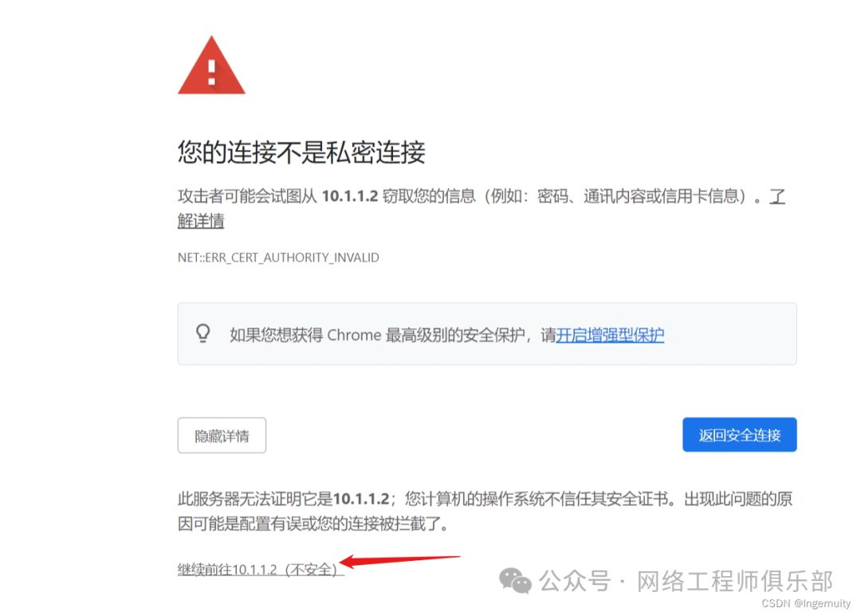Click the 网络工程师俱乐部 watermark text

(735, 581)
